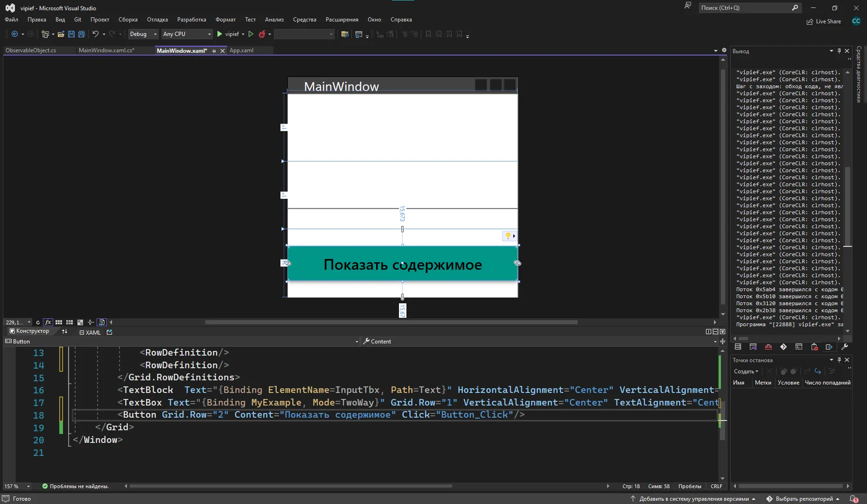The height and width of the screenshot is (504, 867).
Task: Click the Число попаданий column header
Action: [828, 383]
